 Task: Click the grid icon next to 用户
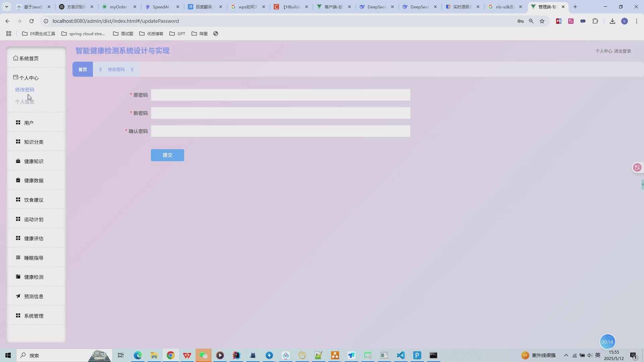point(18,122)
